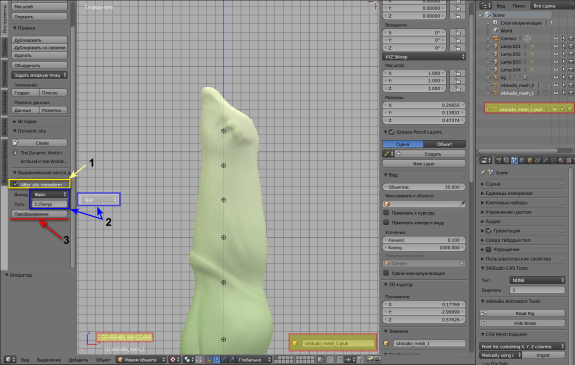Click the Dynamic sky Create button

pos(39,143)
